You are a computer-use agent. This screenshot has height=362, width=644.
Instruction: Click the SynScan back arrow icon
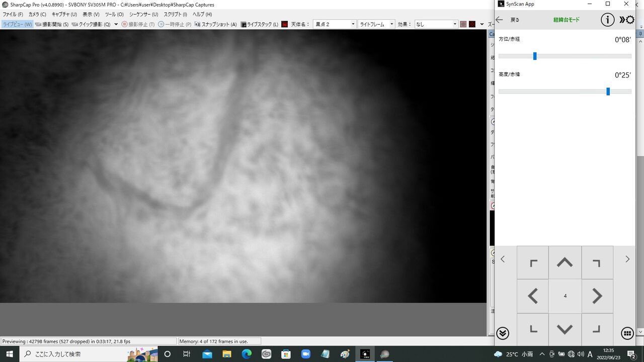[x=500, y=20]
